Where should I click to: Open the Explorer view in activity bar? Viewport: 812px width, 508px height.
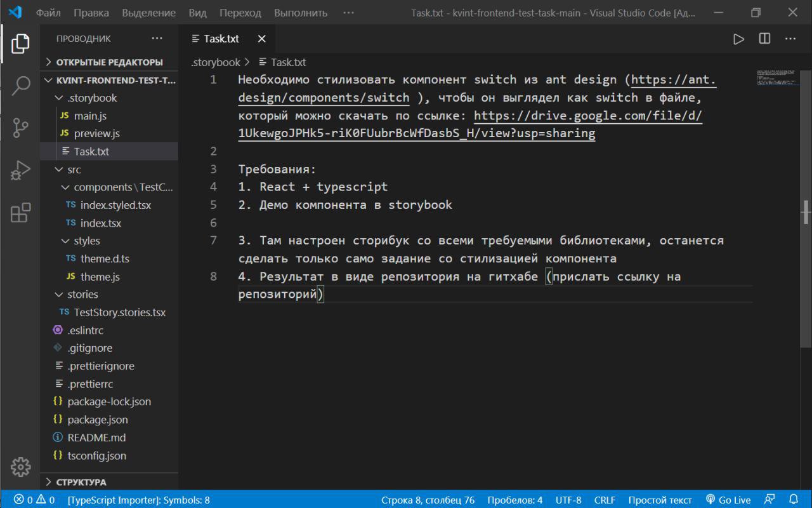coord(20,43)
